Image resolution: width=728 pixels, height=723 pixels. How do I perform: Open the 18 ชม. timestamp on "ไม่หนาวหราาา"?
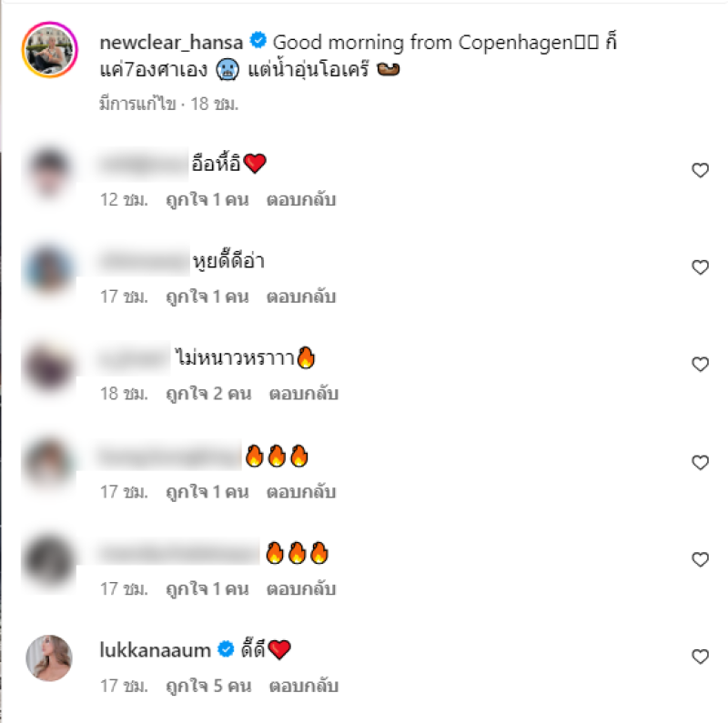click(x=124, y=394)
